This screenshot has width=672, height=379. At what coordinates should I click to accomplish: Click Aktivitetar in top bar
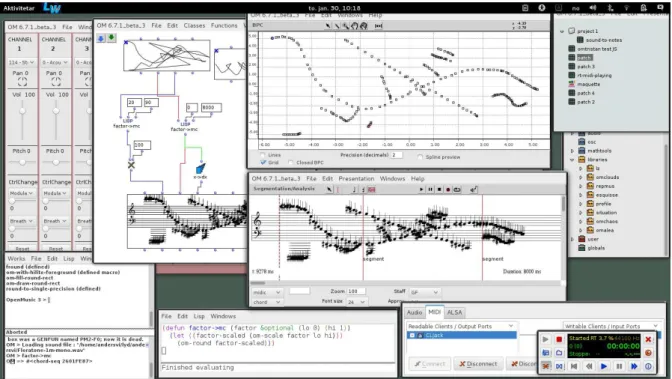pyautogui.click(x=19, y=8)
